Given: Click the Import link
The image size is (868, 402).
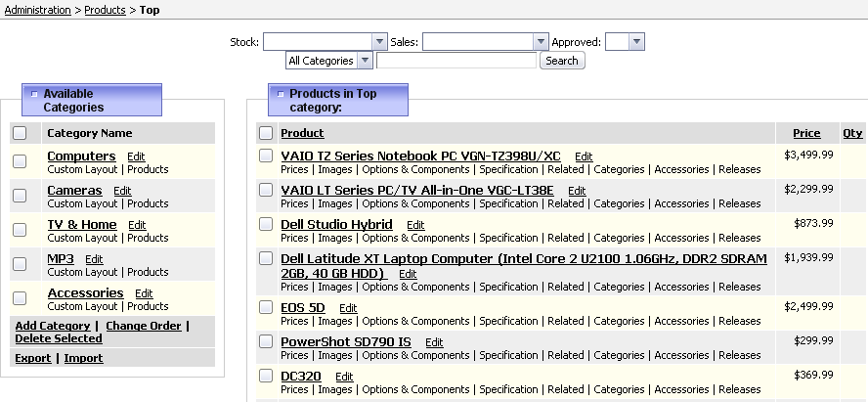Looking at the screenshot, I should (84, 359).
